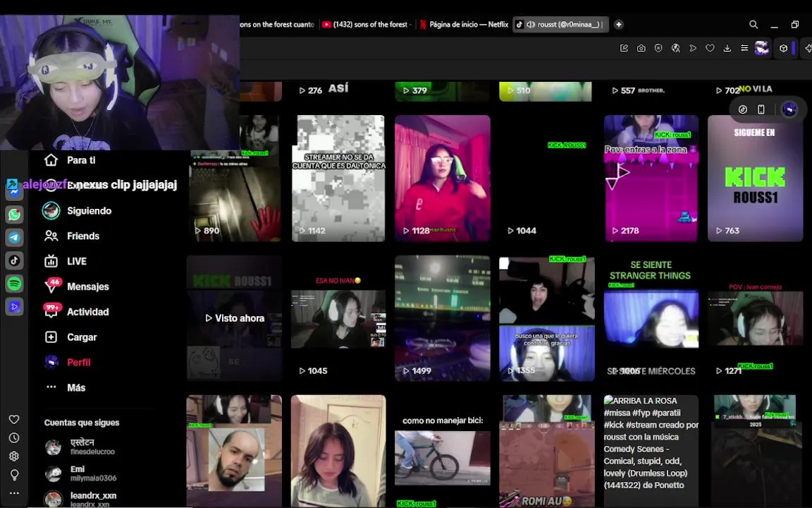This screenshot has width=812, height=508.
Task: Open the extensions cube icon
Action: (784, 48)
